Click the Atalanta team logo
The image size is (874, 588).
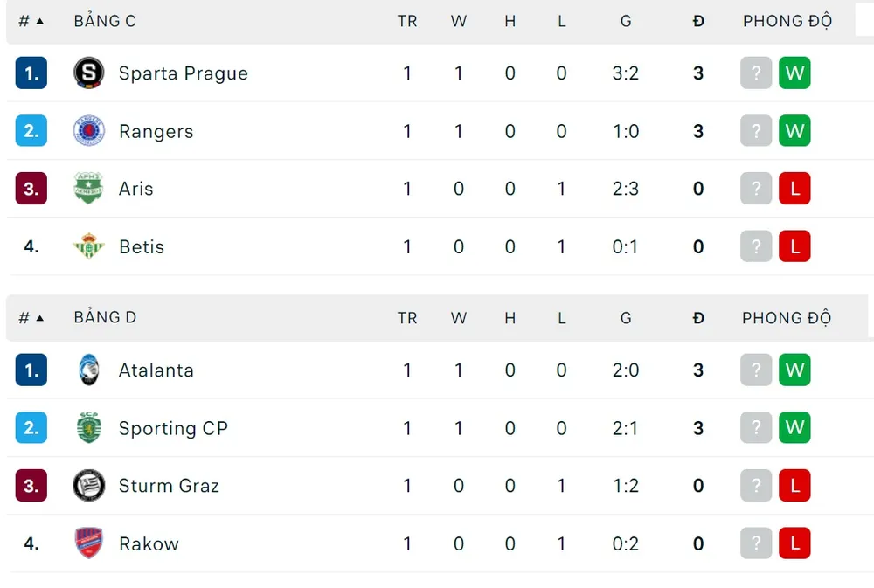[x=89, y=370]
